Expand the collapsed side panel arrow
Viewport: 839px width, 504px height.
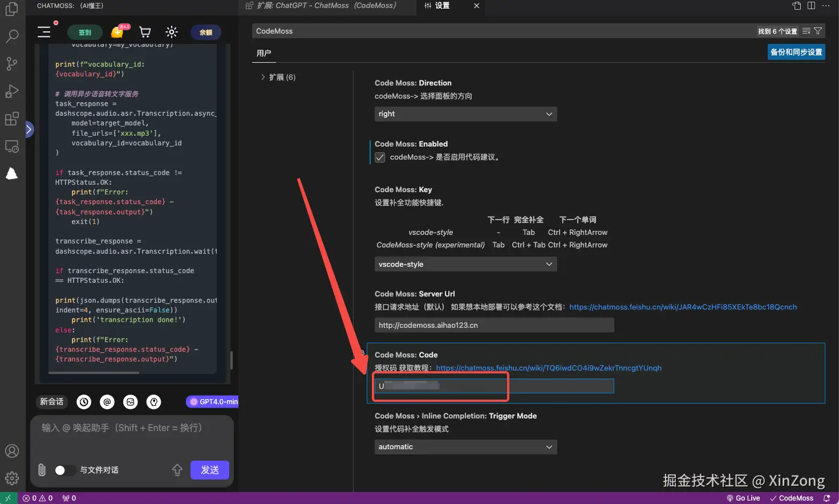click(x=29, y=130)
